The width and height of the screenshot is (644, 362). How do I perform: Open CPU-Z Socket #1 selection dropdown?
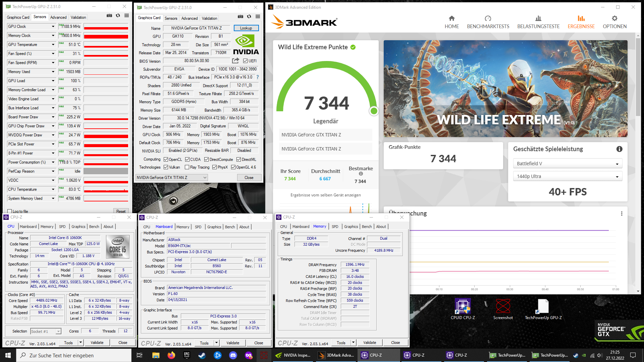(46, 331)
